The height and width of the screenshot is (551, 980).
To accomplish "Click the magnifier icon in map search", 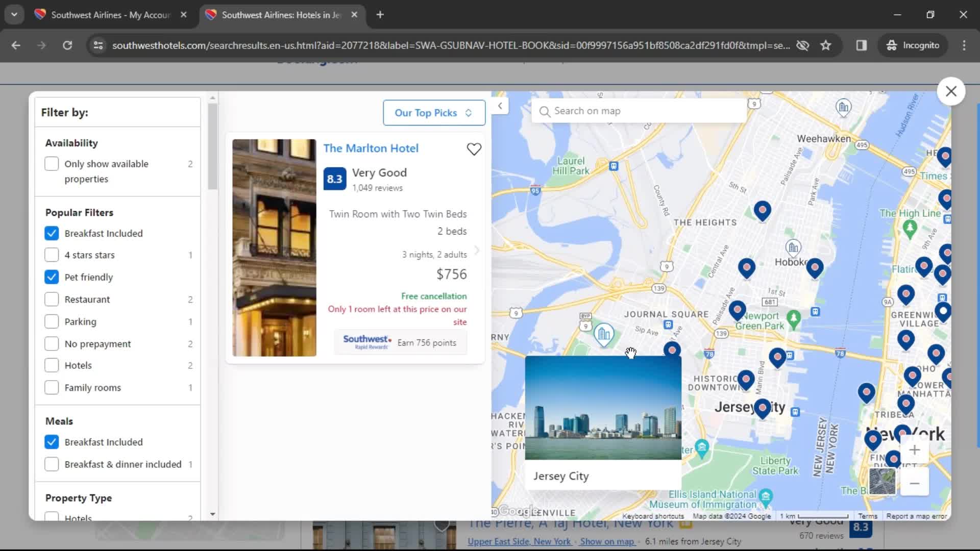I will [x=545, y=111].
